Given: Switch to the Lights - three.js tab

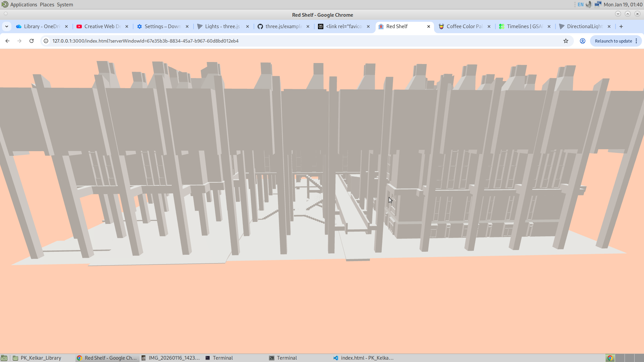Looking at the screenshot, I should pyautogui.click(x=222, y=26).
